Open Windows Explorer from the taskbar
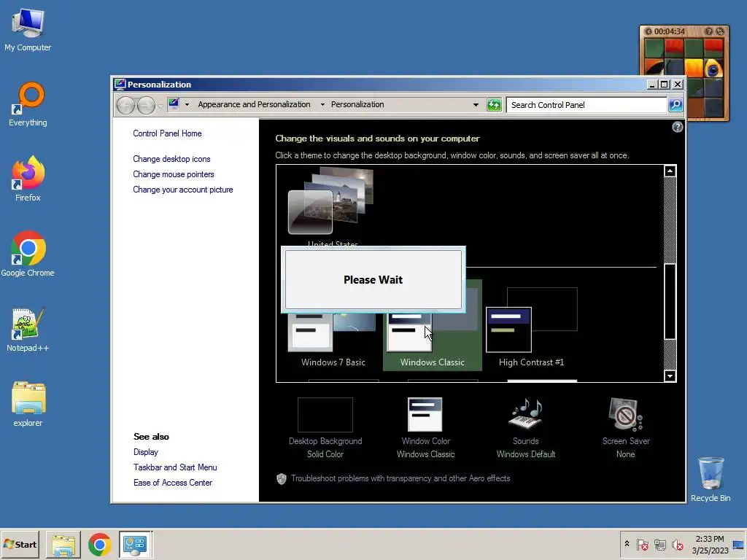Image resolution: width=747 pixels, height=560 pixels. [x=63, y=545]
